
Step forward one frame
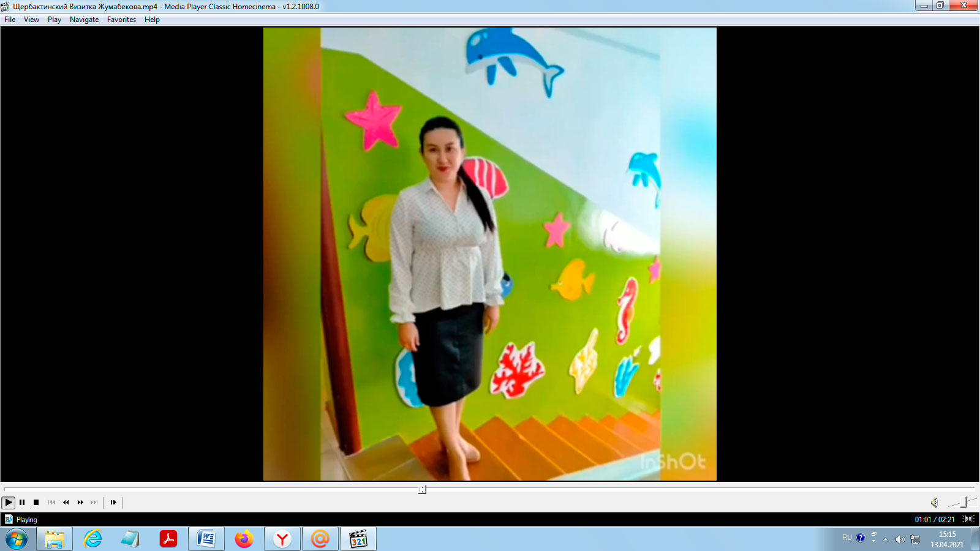113,503
